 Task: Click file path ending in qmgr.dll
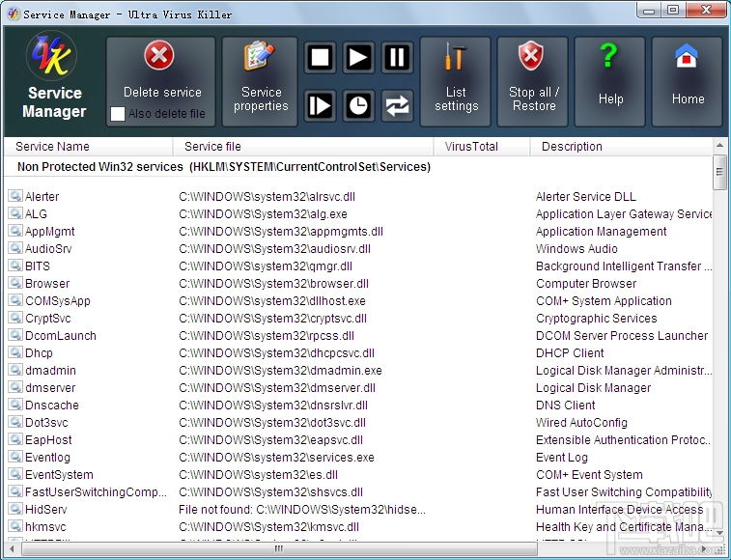266,266
